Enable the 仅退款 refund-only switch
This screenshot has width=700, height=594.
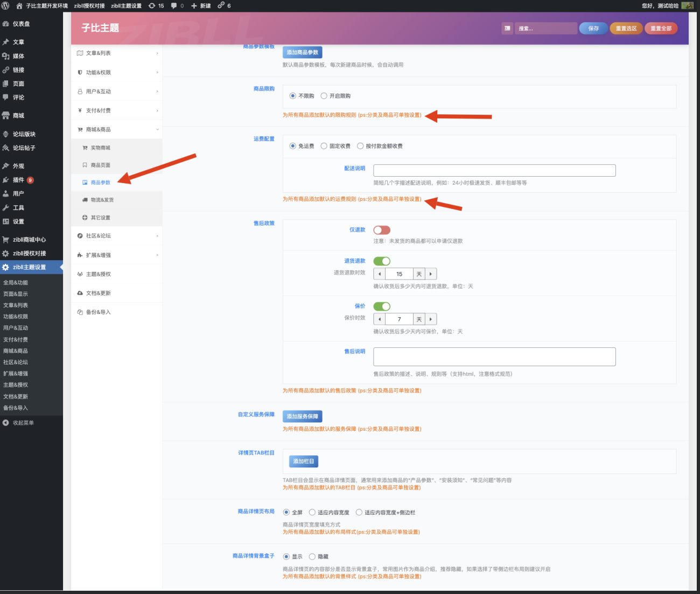(x=382, y=230)
